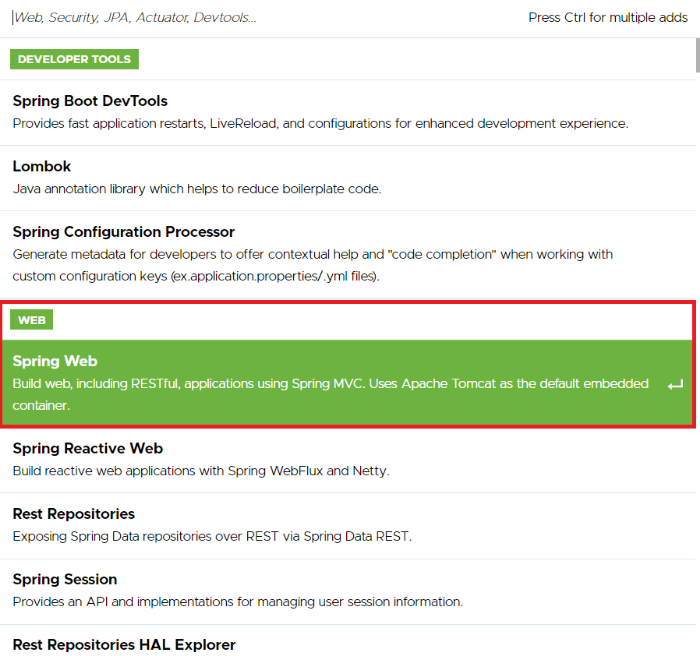Add the Lombok dependency
The width and height of the screenshot is (700, 656).
tap(348, 178)
